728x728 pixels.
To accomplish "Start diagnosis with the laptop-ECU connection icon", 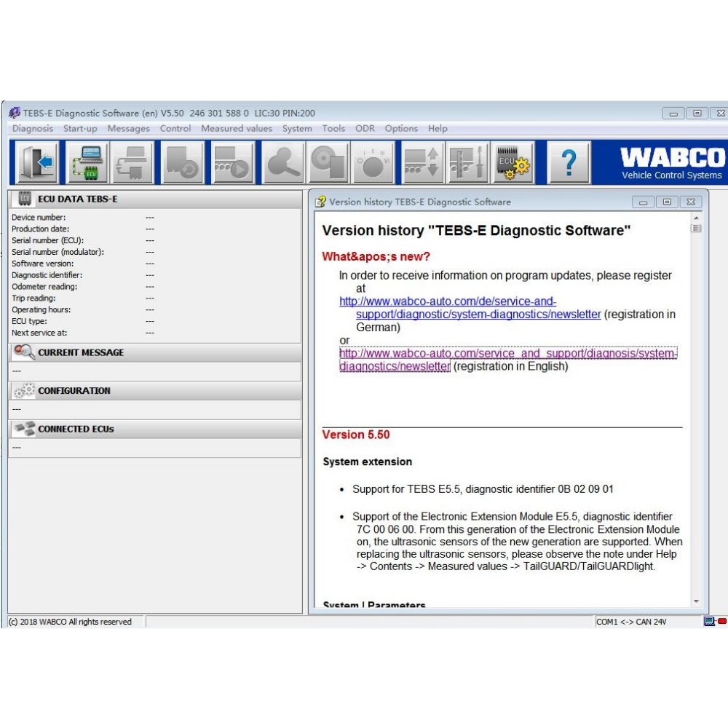I will coord(88,162).
